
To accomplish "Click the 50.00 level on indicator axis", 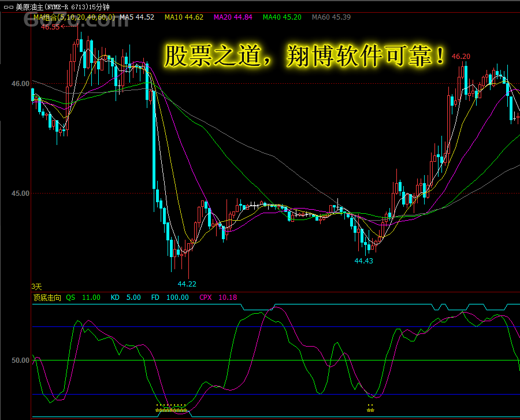I will [x=20, y=360].
